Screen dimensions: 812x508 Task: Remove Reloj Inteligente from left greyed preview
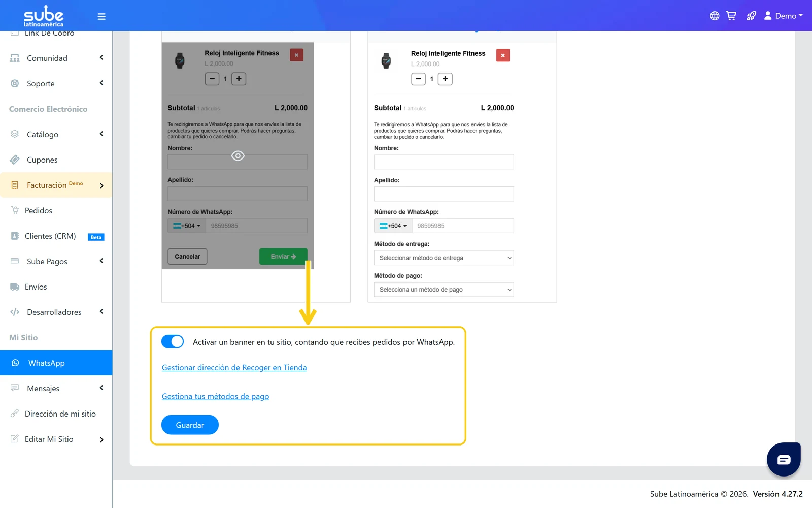(x=296, y=55)
